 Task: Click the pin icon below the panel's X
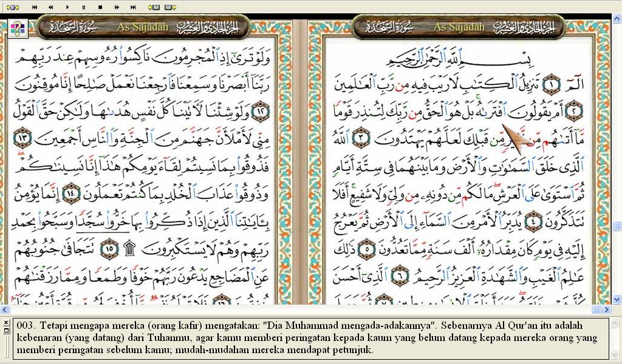pyautogui.click(x=6, y=330)
